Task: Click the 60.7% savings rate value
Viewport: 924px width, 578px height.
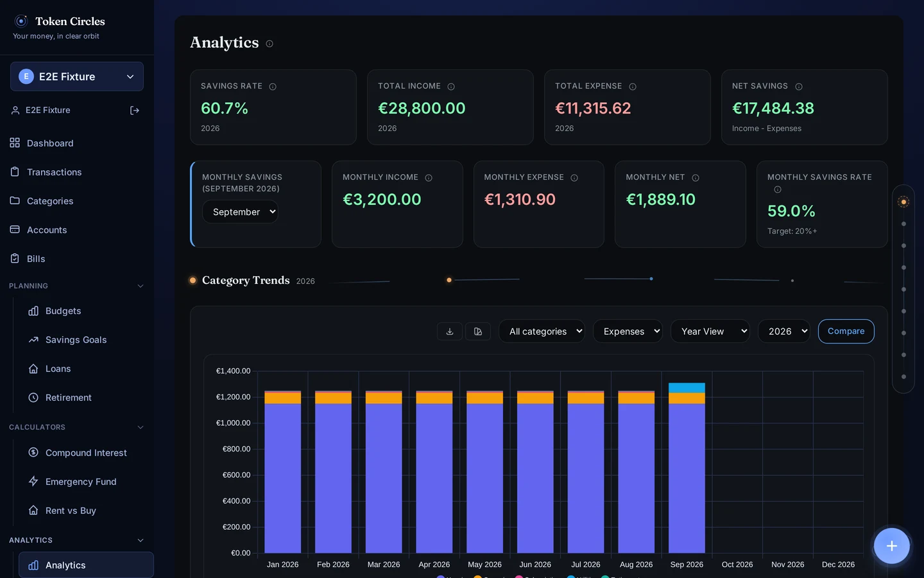Action: coord(225,109)
